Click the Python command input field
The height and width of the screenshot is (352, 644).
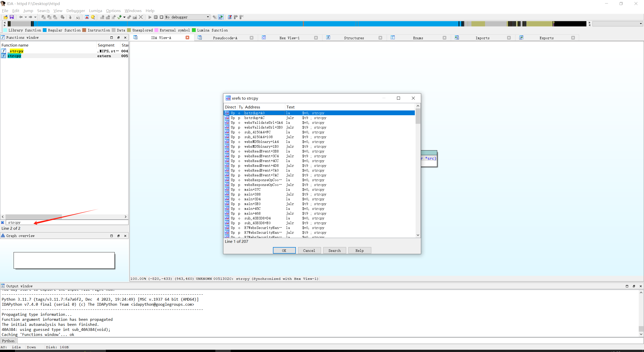[327, 341]
